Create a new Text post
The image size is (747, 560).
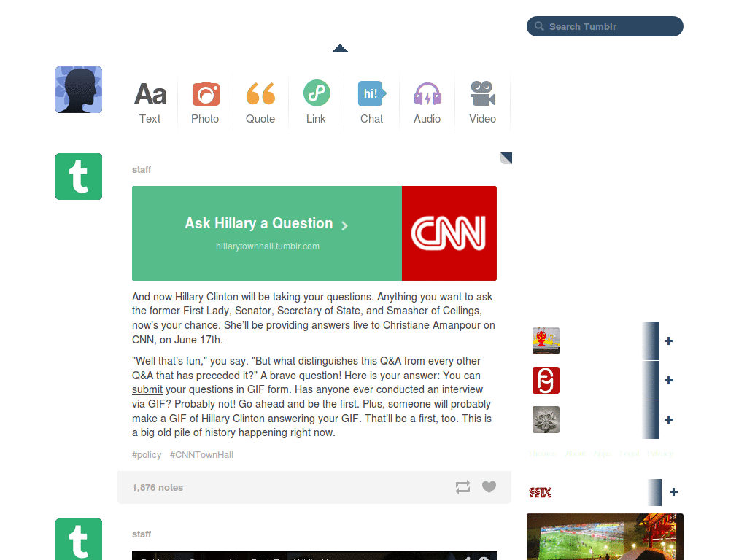pos(150,103)
